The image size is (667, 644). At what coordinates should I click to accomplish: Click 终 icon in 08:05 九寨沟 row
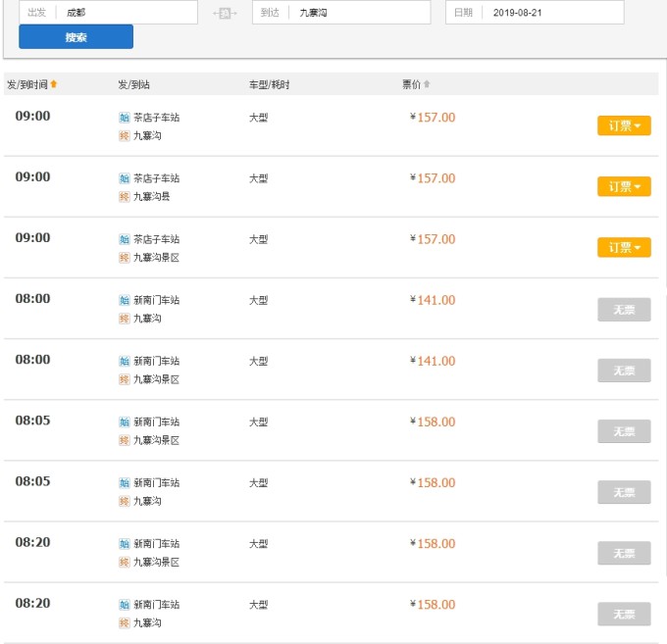coord(125,501)
